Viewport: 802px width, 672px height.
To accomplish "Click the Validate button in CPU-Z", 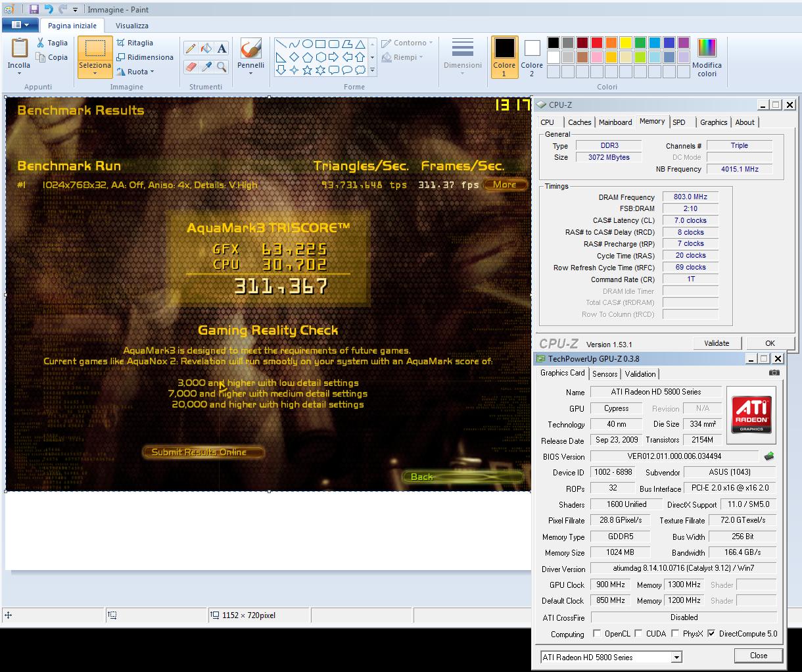I will (717, 343).
